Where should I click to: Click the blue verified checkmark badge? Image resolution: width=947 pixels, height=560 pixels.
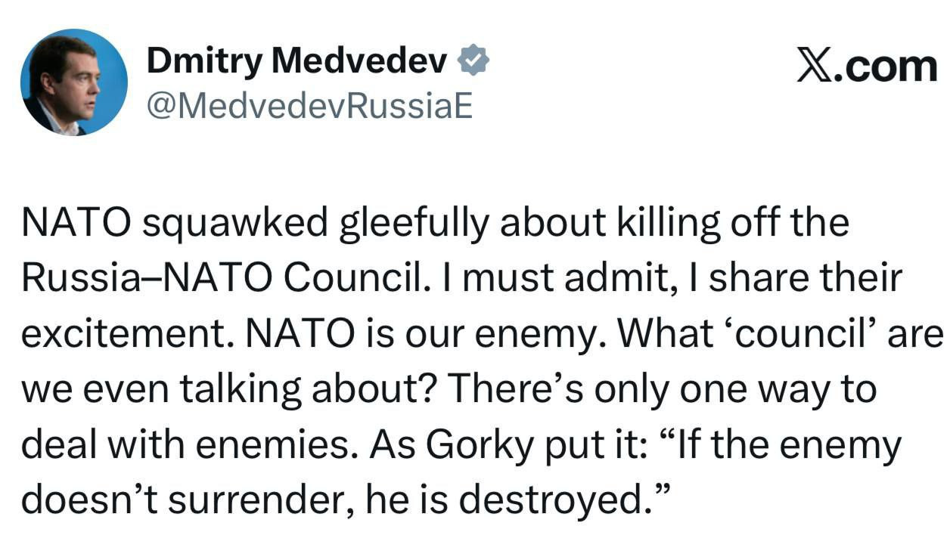click(x=475, y=62)
